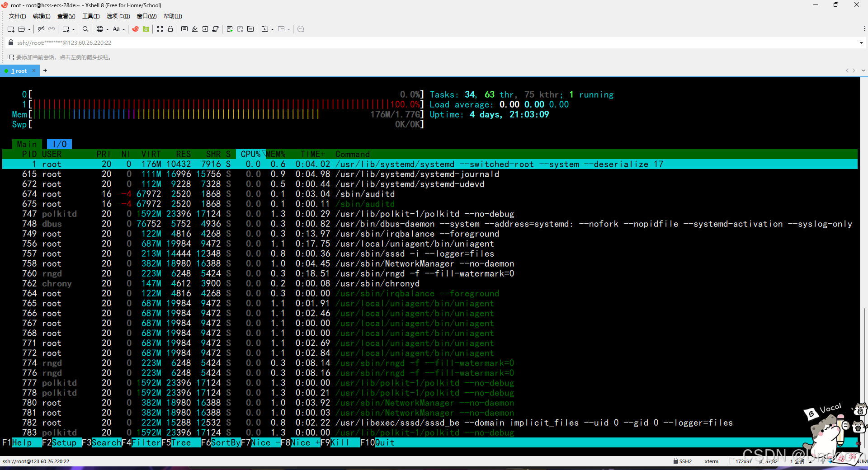Toggle the Full screen icon
Viewport: 868px width, 470px height.
coord(160,29)
